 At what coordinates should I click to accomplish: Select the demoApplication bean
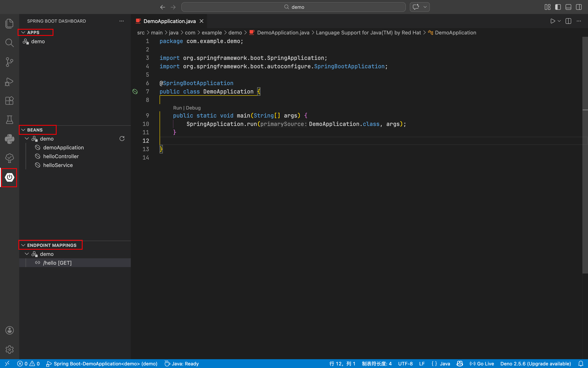(75, 148)
